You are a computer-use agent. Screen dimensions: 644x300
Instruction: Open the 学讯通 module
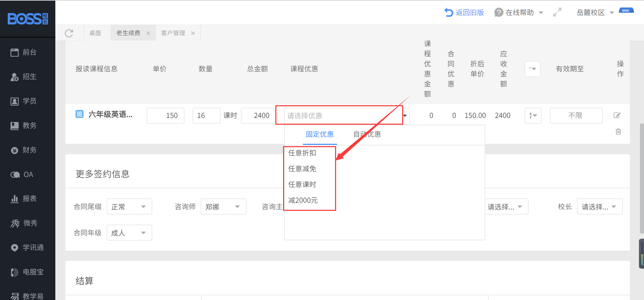(x=28, y=248)
